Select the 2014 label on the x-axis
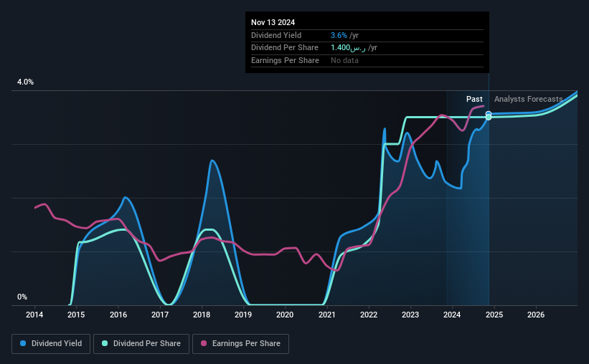 [x=34, y=315]
